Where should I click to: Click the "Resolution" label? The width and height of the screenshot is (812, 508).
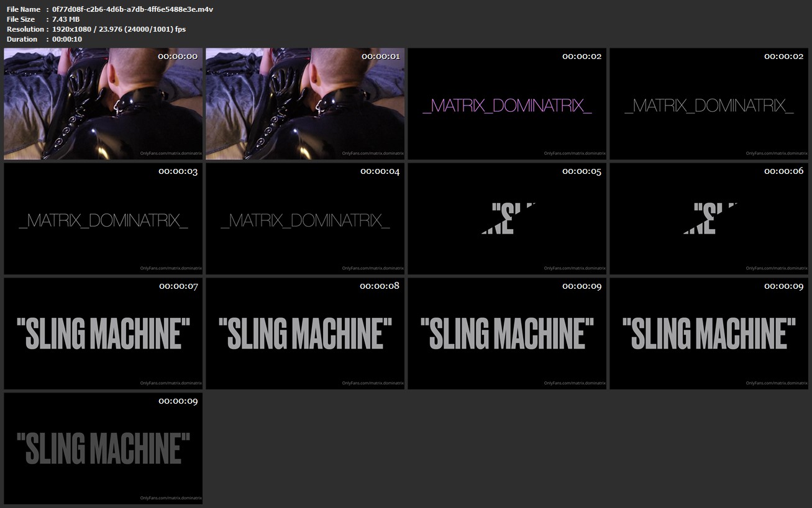[25, 29]
